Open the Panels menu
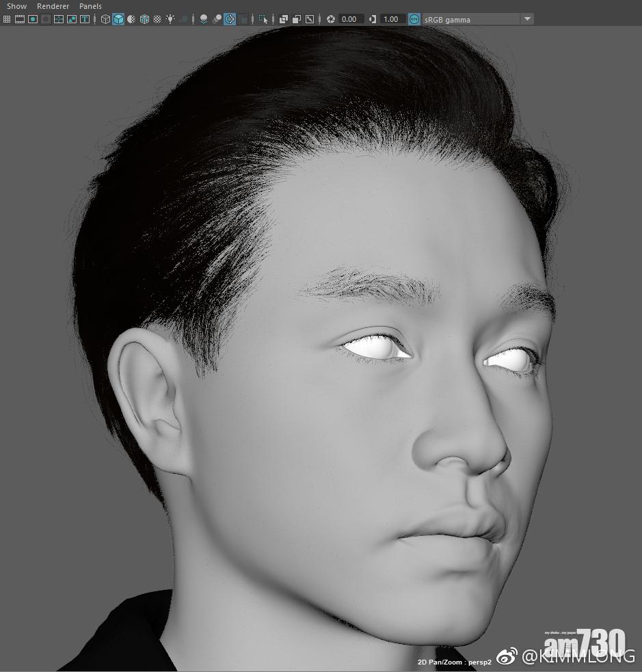642x672 pixels. click(90, 6)
